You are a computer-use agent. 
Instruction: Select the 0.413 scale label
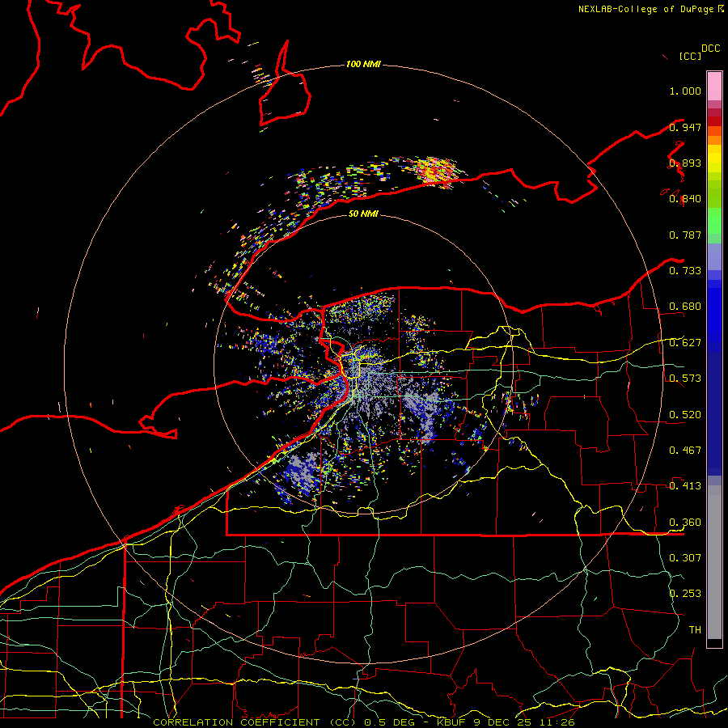pos(685,486)
